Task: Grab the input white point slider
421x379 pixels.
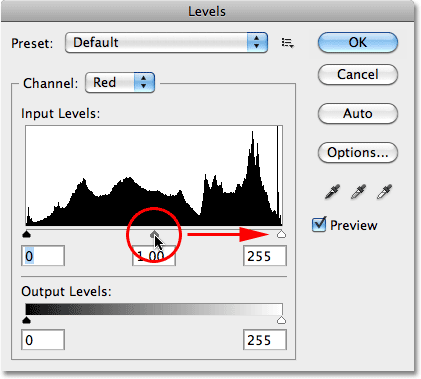Action: 281,234
